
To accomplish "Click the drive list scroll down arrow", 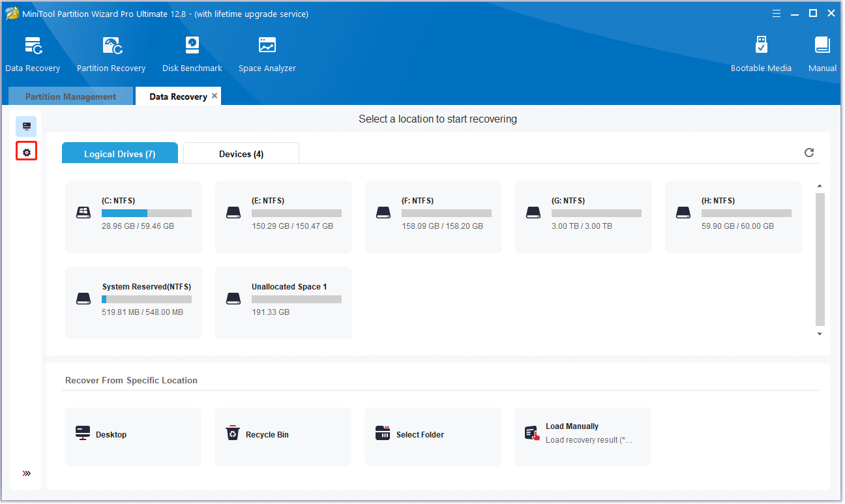I will 820,334.
